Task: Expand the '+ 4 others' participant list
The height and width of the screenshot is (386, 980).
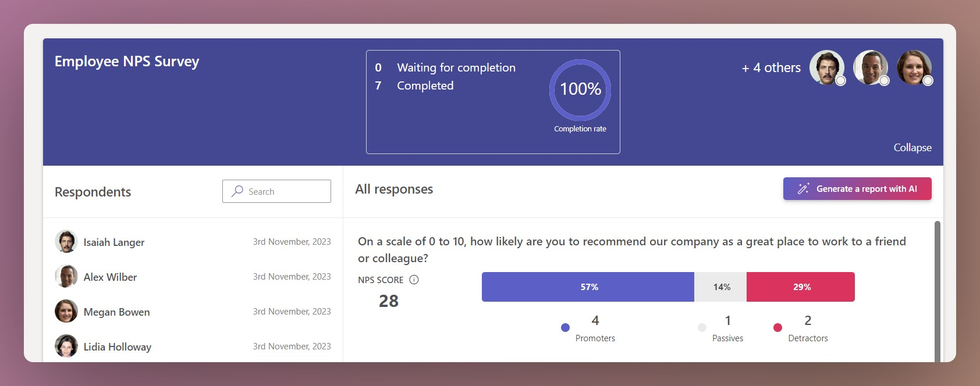Action: pyautogui.click(x=770, y=67)
